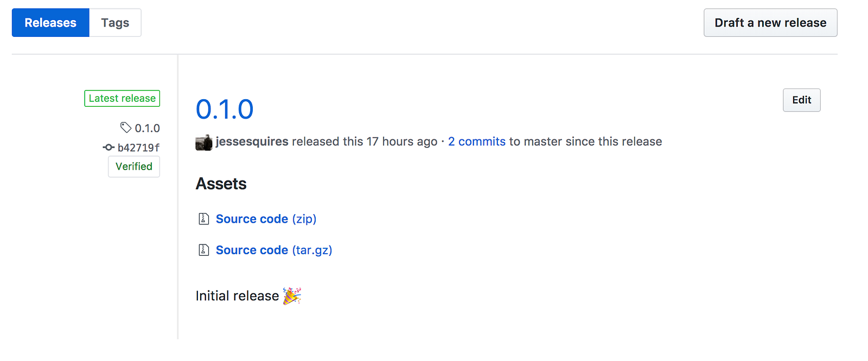This screenshot has width=868, height=361.
Task: View the 2 commits since this release
Action: click(476, 141)
